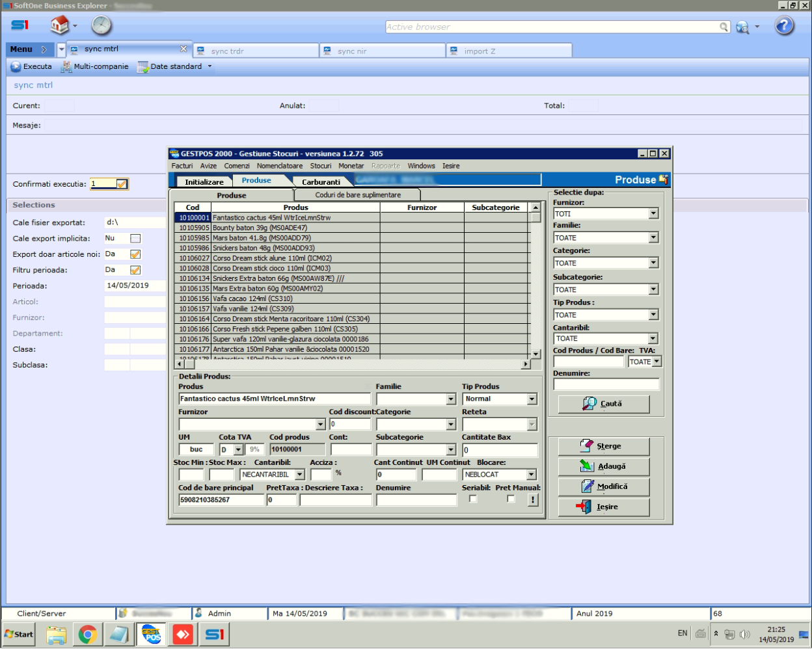Open Subcategorie filter dropdown
This screenshot has width=812, height=649.
point(653,290)
